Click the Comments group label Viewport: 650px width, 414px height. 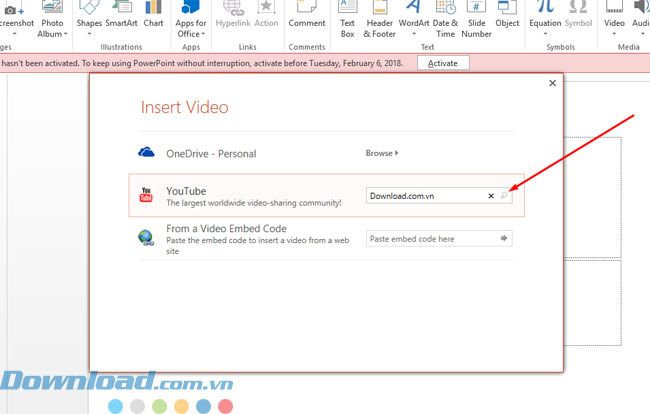pyautogui.click(x=307, y=47)
